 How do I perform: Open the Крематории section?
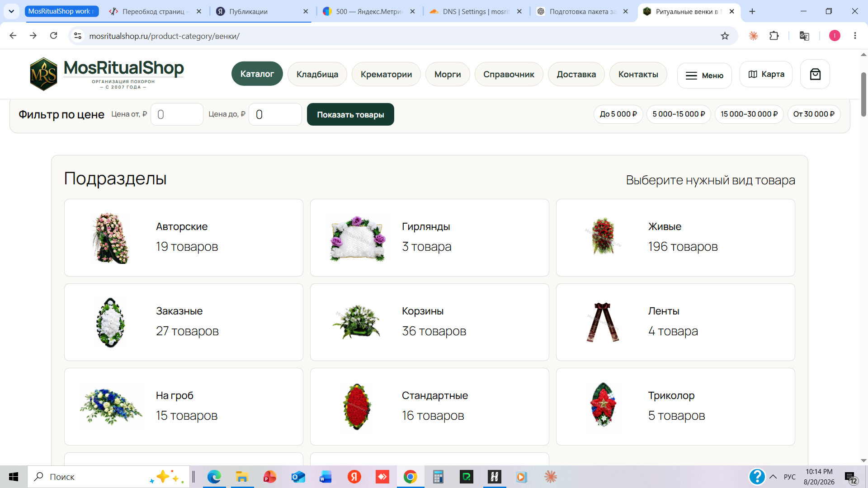386,74
